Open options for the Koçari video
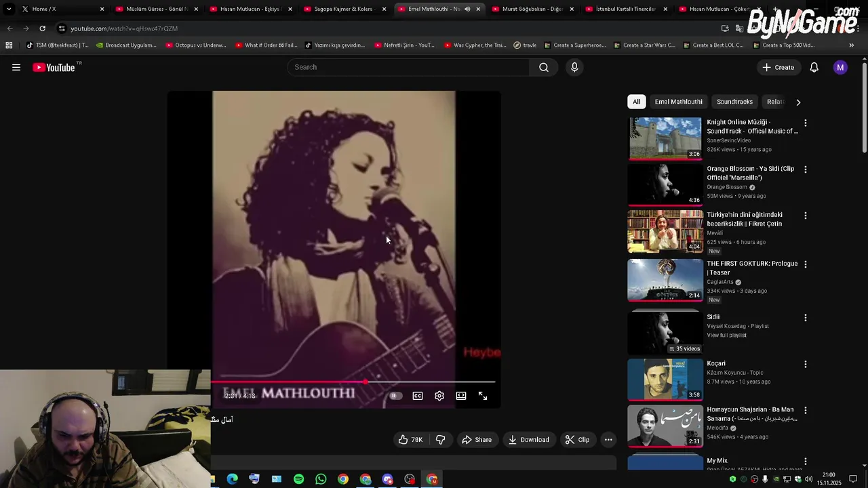868x488 pixels. coord(806,365)
